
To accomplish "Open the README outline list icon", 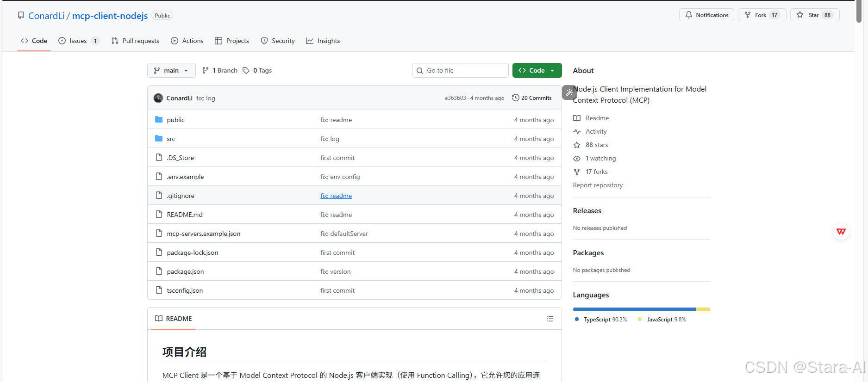I will [x=550, y=319].
